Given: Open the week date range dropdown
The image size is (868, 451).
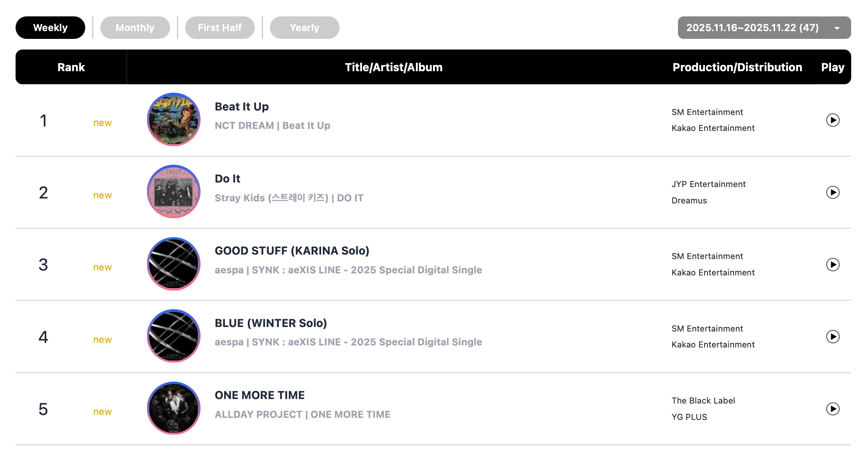Looking at the screenshot, I should pyautogui.click(x=752, y=28).
